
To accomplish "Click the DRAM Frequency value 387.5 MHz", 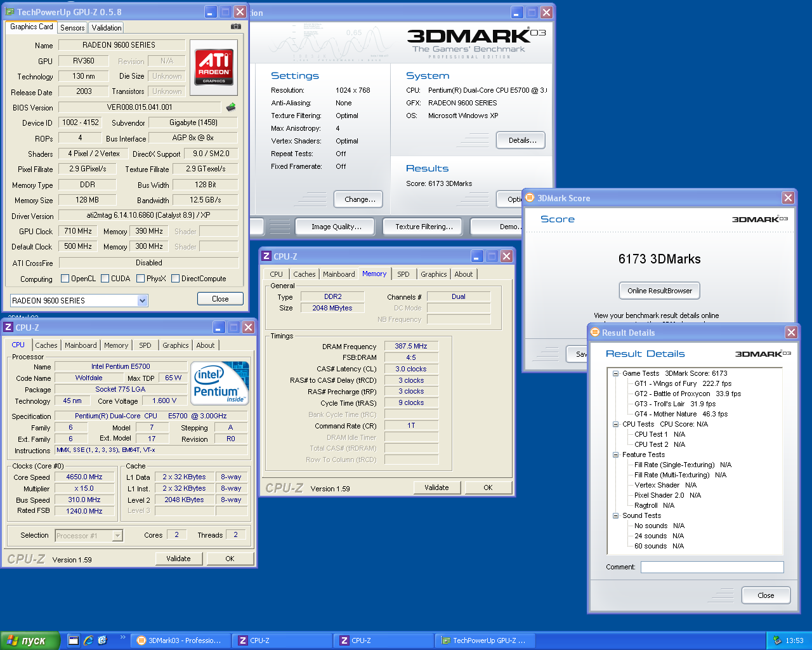I will (x=411, y=346).
